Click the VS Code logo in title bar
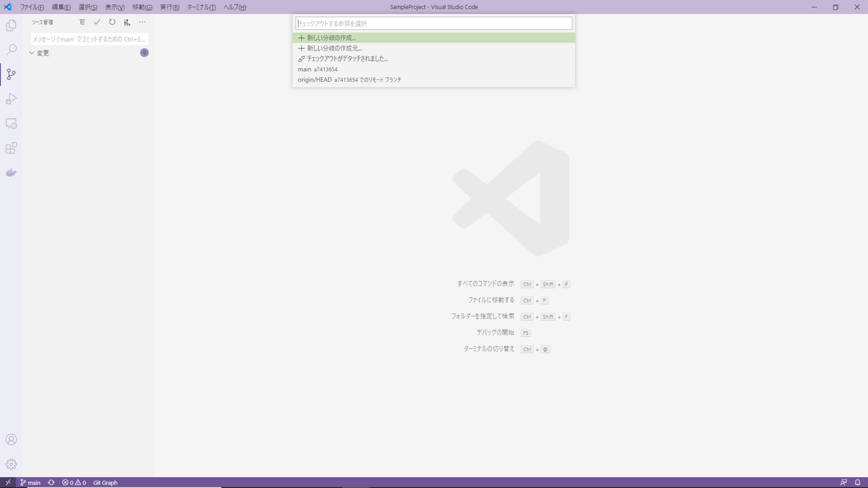 [x=8, y=7]
